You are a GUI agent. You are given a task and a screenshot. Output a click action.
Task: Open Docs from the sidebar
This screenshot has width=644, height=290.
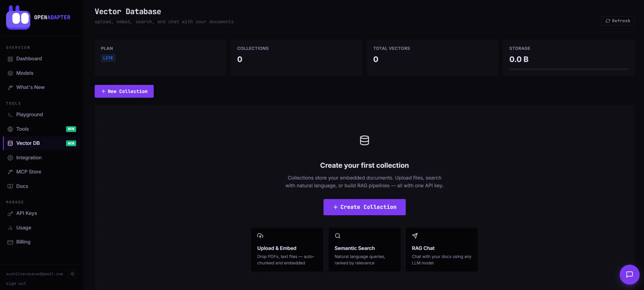41,186
